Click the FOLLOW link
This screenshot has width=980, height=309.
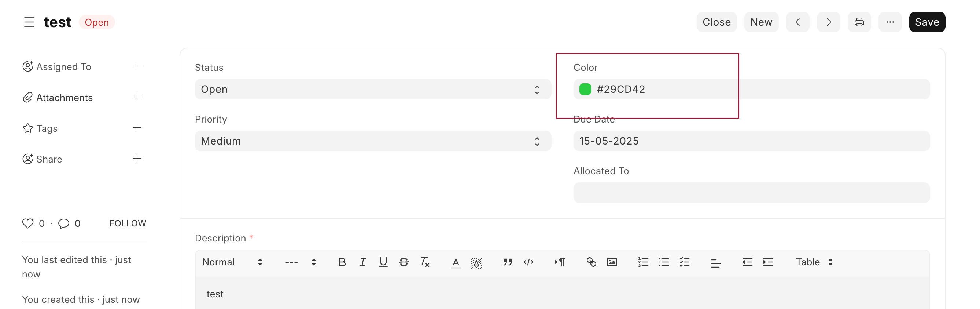pyautogui.click(x=128, y=223)
